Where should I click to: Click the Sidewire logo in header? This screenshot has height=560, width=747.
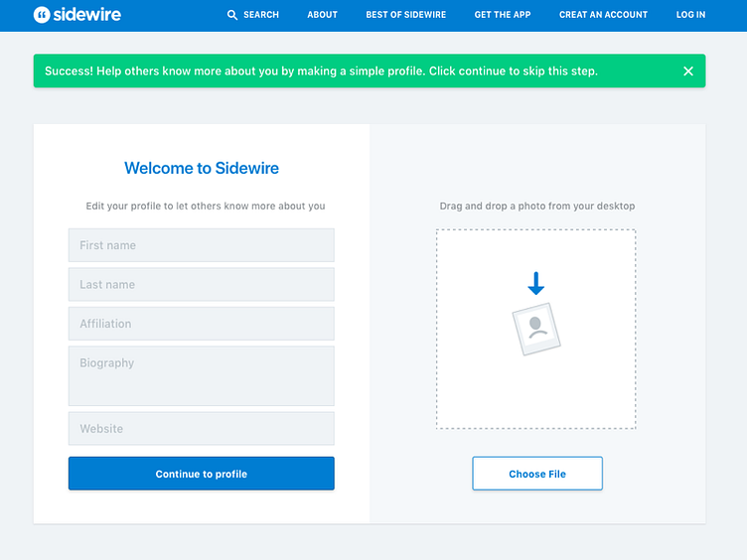coord(76,15)
